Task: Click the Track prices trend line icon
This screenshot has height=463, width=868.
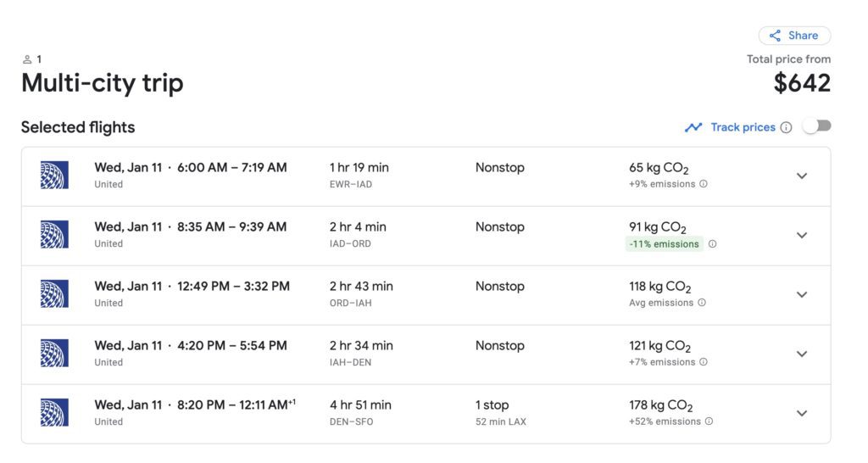Action: click(x=693, y=127)
